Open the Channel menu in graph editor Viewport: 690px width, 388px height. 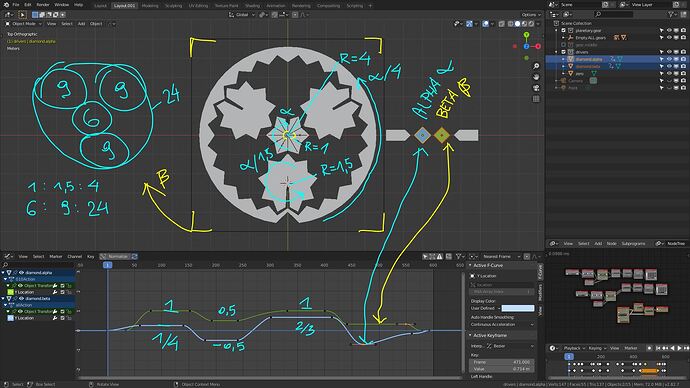74,256
